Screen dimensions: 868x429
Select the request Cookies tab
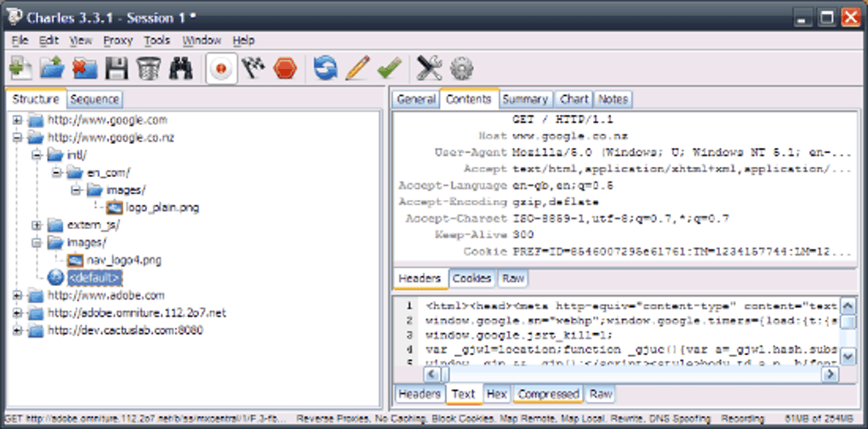(472, 278)
